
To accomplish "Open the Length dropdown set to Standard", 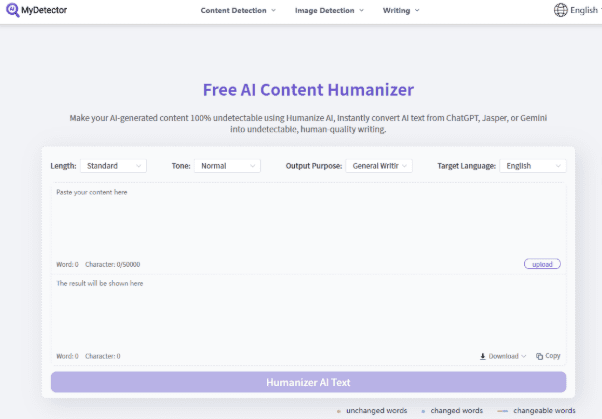I will click(x=114, y=166).
